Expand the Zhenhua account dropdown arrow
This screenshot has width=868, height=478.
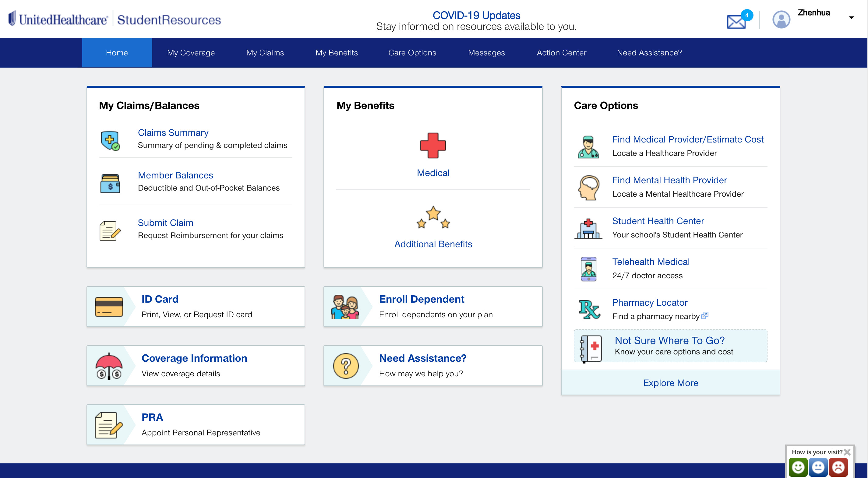pyautogui.click(x=851, y=18)
